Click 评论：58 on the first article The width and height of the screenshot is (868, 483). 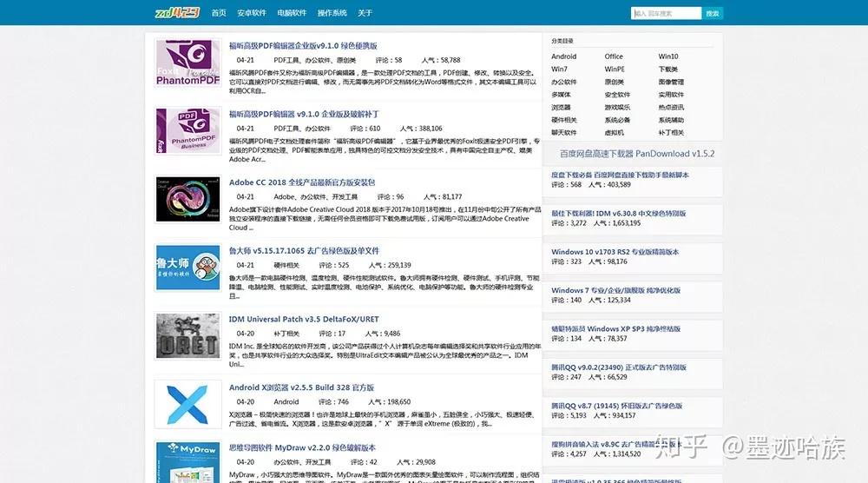pos(389,61)
